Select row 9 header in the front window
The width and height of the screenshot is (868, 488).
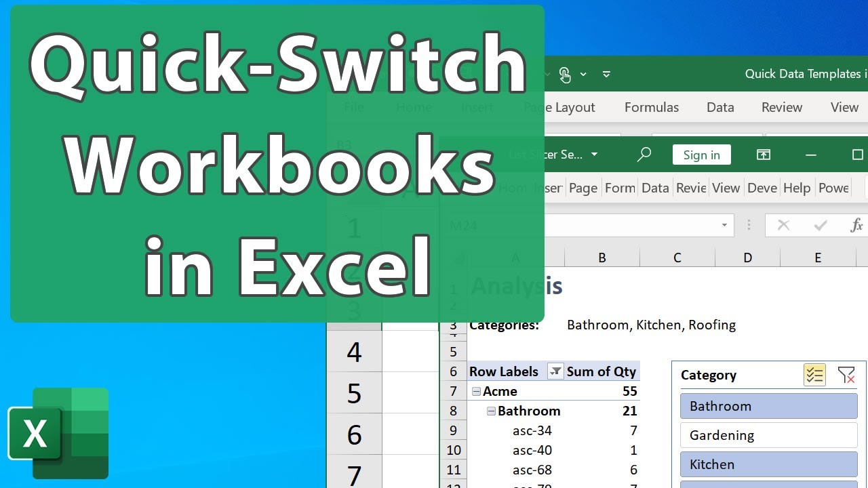click(454, 430)
